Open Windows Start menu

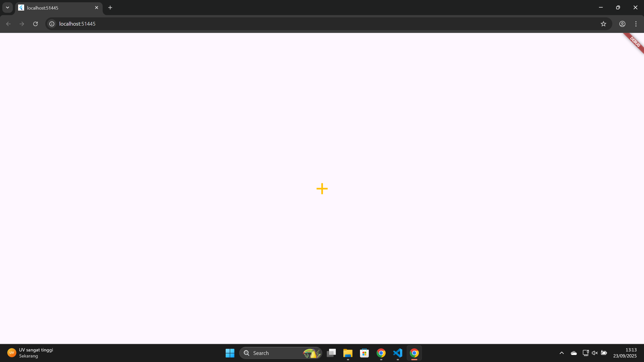(x=230, y=353)
